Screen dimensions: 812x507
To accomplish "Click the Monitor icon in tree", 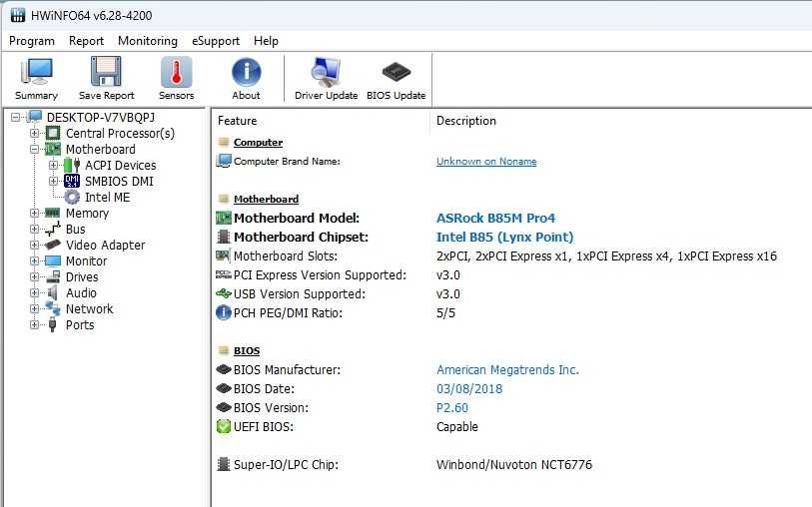I will 52,260.
